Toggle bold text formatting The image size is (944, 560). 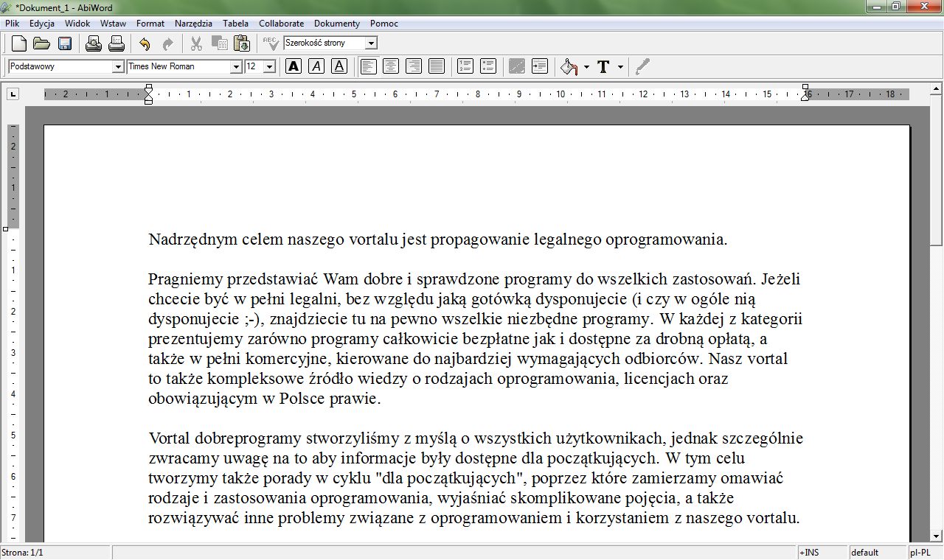(x=294, y=66)
